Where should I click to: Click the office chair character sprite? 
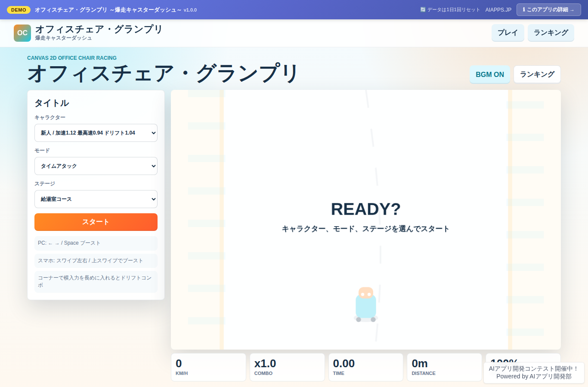[366, 304]
